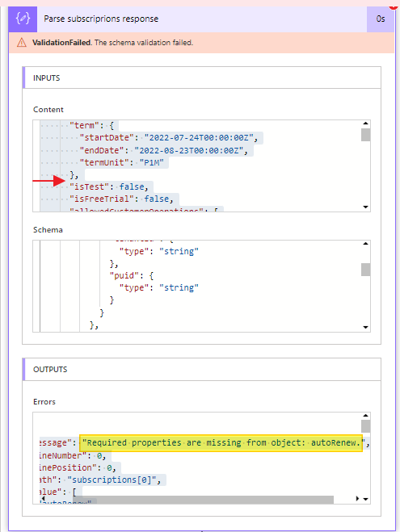This screenshot has height=532, width=400.
Task: Click the Content vertical scrollbar thumb
Action: coord(366,135)
